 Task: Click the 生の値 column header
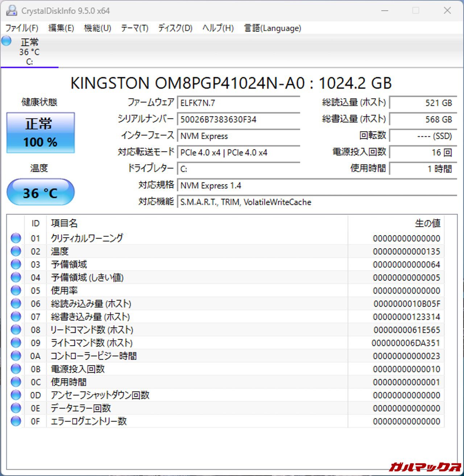(x=427, y=223)
